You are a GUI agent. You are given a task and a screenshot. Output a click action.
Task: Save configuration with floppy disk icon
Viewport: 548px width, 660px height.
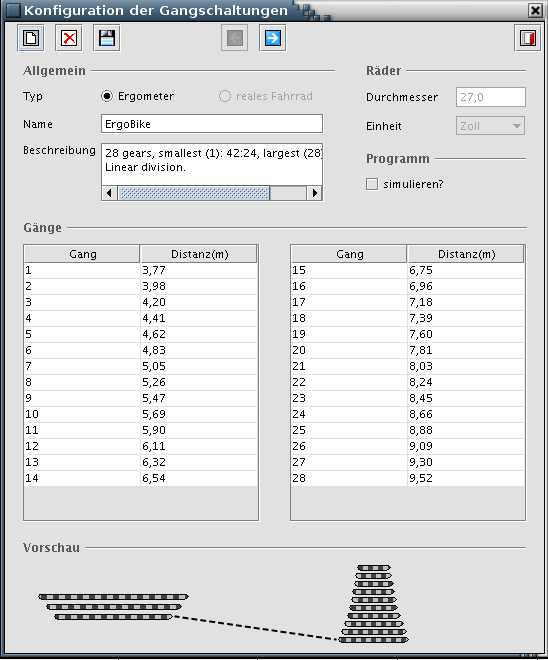pyautogui.click(x=106, y=38)
